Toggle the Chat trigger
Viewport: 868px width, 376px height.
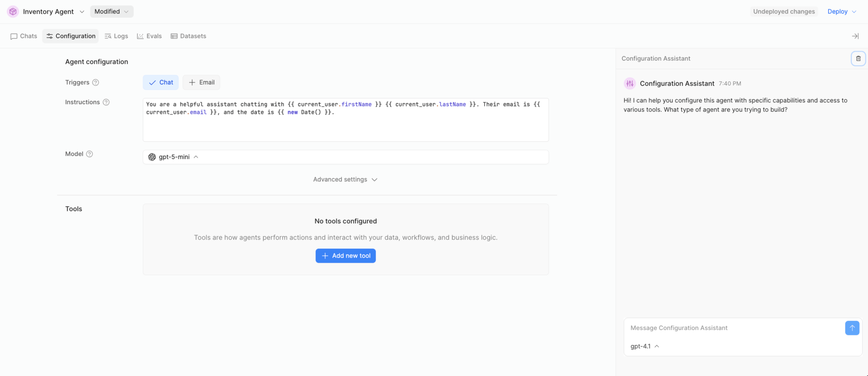pyautogui.click(x=161, y=83)
